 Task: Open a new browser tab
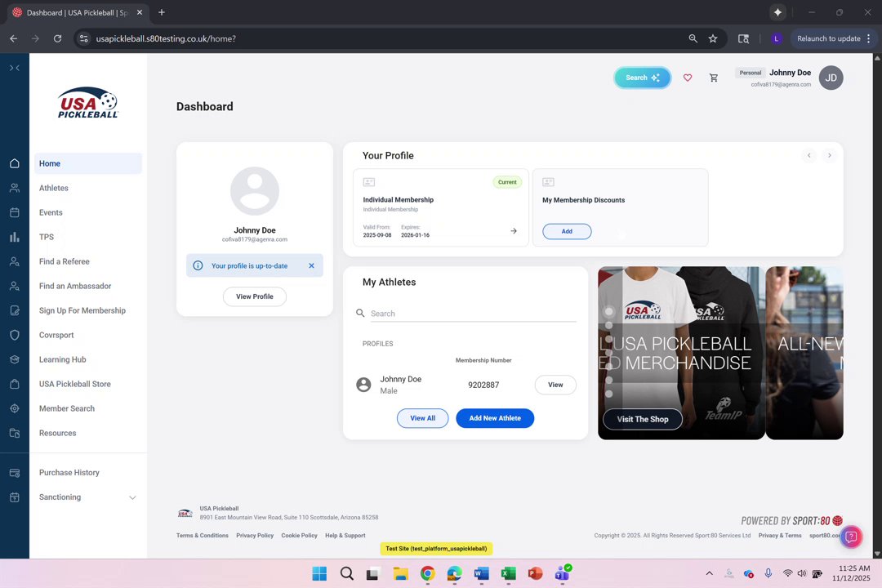pyautogui.click(x=162, y=12)
